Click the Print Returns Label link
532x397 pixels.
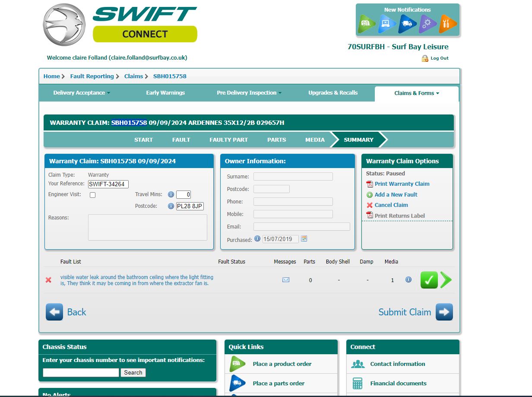coord(400,216)
